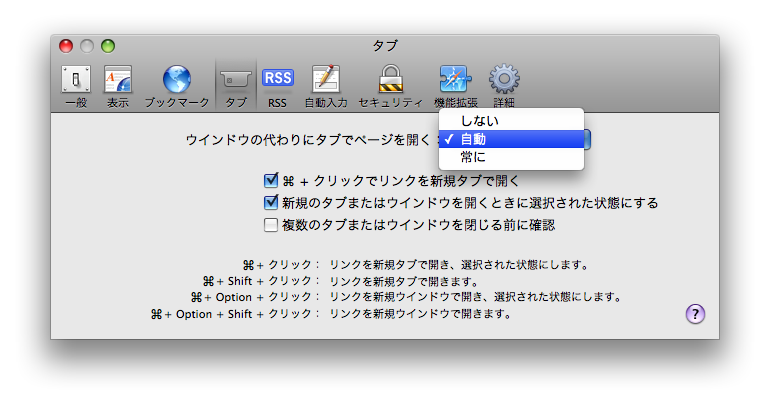This screenshot has height=406, width=767.
Task: Click the タブ window title bar text
Action: pos(384,46)
